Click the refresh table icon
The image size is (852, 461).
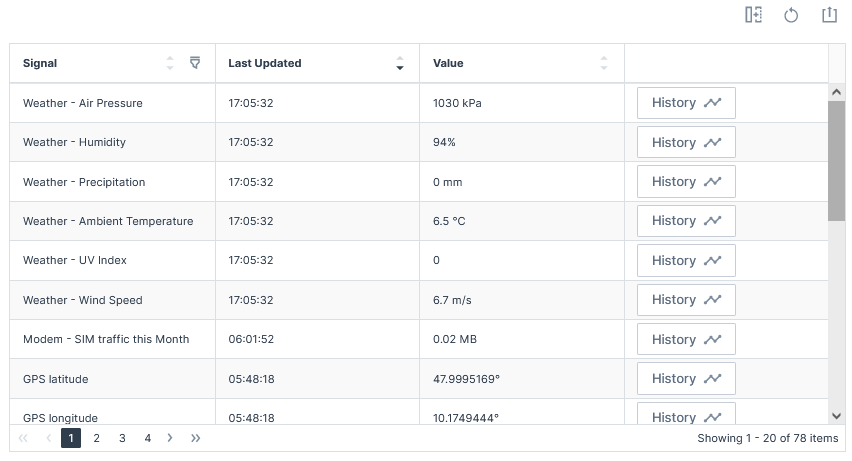[791, 15]
